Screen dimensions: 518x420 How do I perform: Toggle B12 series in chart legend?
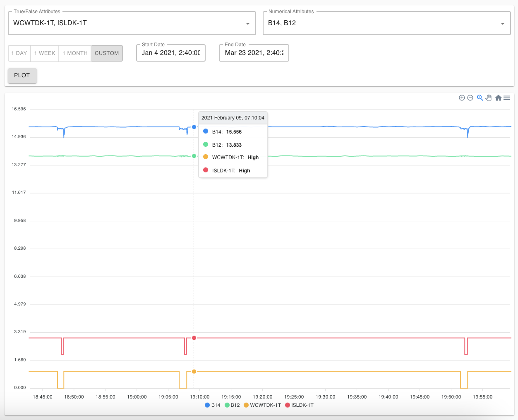[x=233, y=405]
